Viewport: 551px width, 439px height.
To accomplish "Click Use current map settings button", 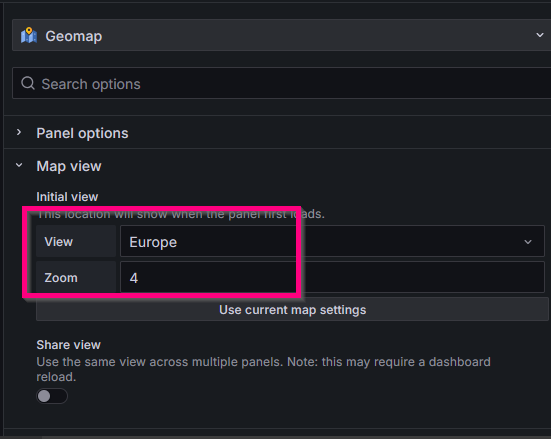I will click(x=292, y=310).
